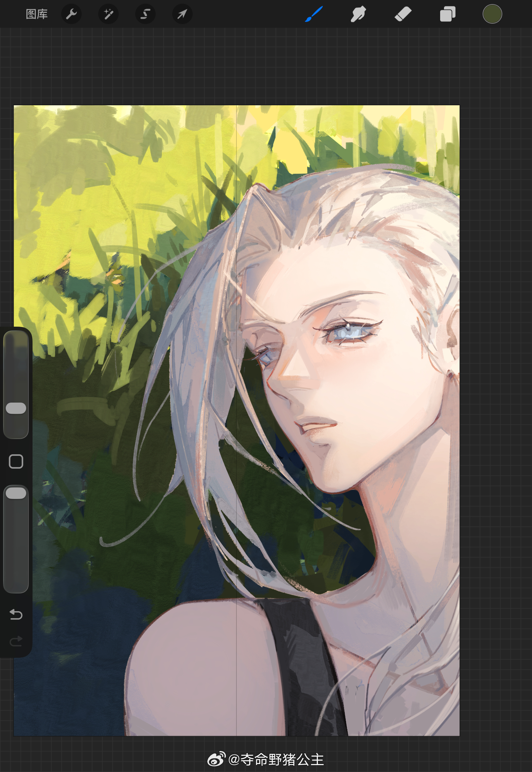Select the Selection S-ribbon tool

click(145, 14)
